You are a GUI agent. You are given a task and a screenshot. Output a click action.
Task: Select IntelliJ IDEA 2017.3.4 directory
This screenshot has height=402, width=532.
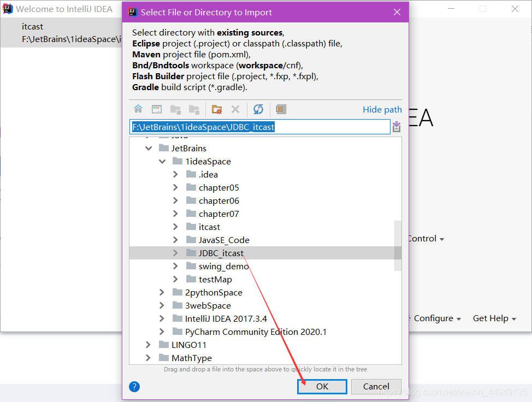point(226,318)
